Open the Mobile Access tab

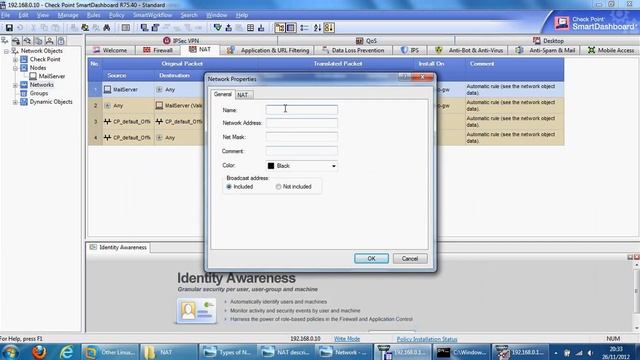[x=611, y=50]
